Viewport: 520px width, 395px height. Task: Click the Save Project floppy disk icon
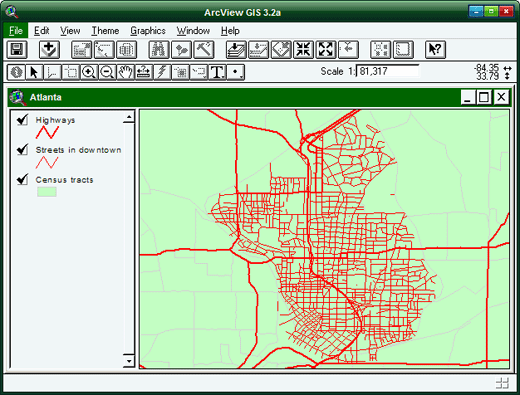[x=17, y=50]
